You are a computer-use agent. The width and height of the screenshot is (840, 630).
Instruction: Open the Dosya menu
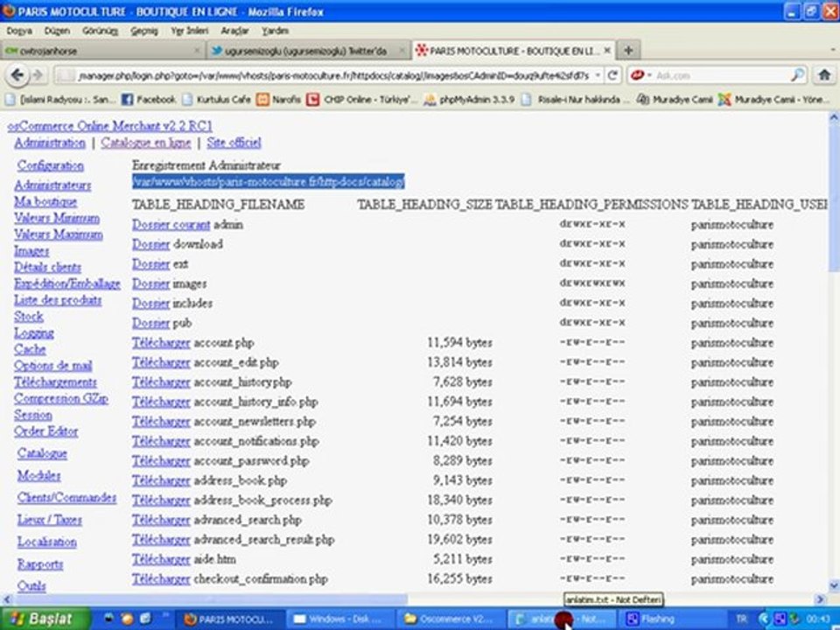tap(19, 31)
